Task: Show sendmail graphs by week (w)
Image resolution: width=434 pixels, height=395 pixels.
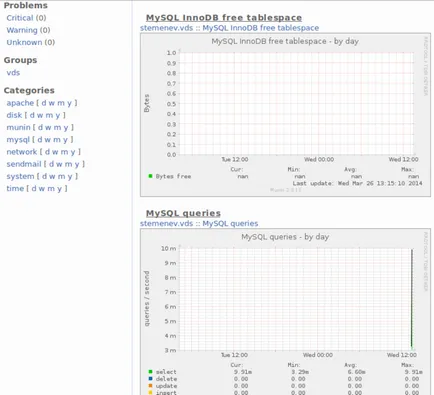Action: 59,164
